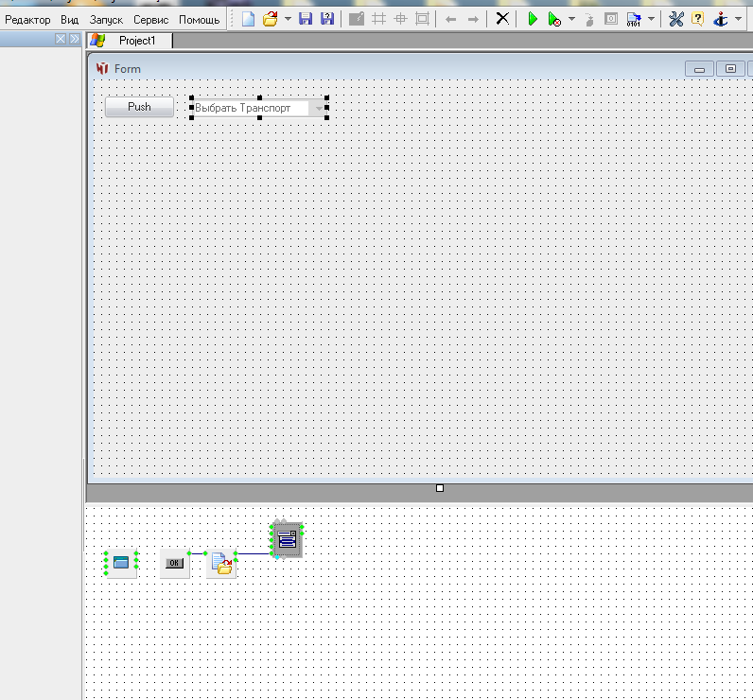Open the Помощь menu
Image resolution: width=753 pixels, height=700 pixels.
[200, 20]
